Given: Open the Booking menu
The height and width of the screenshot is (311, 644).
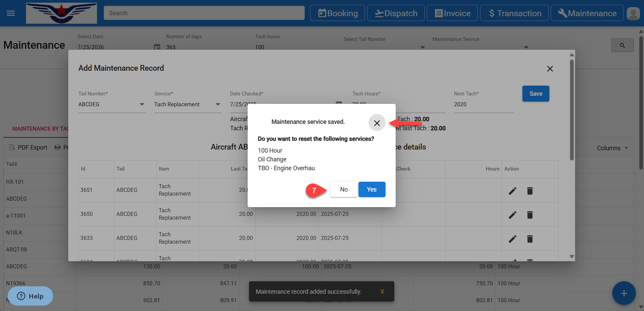Looking at the screenshot, I should [337, 13].
